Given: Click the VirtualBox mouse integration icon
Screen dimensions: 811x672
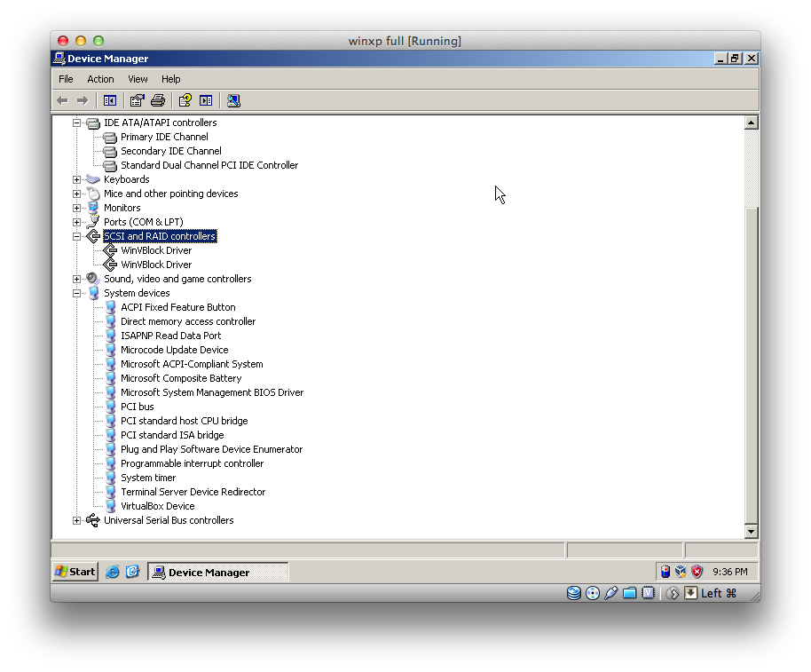Looking at the screenshot, I should (673, 593).
